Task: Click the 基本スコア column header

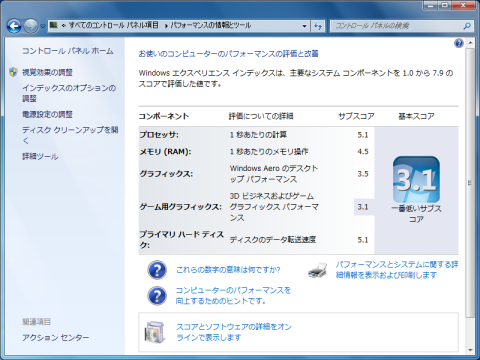Action: click(x=416, y=116)
